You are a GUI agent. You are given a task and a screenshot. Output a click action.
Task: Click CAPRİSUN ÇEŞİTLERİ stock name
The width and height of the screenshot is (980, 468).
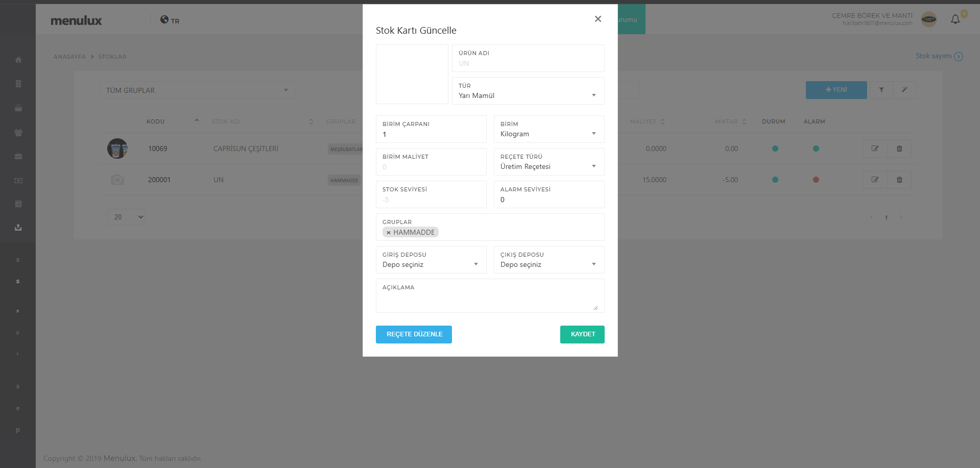coord(246,149)
